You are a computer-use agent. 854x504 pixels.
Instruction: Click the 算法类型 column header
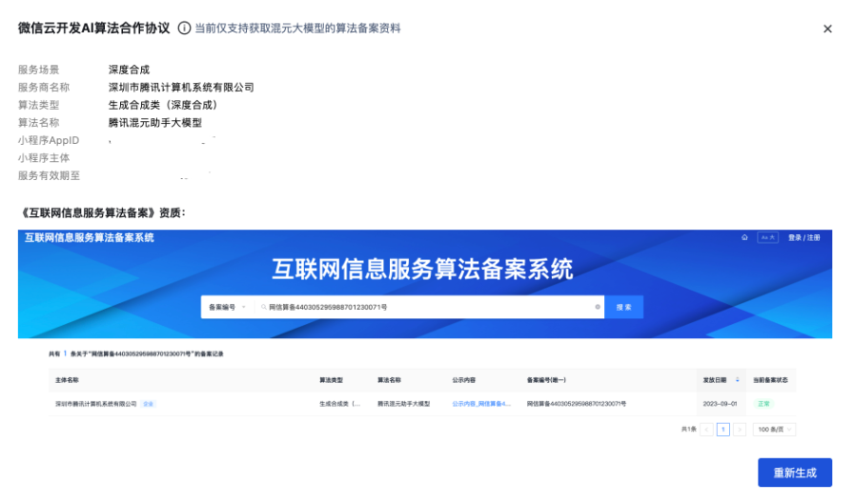click(331, 380)
